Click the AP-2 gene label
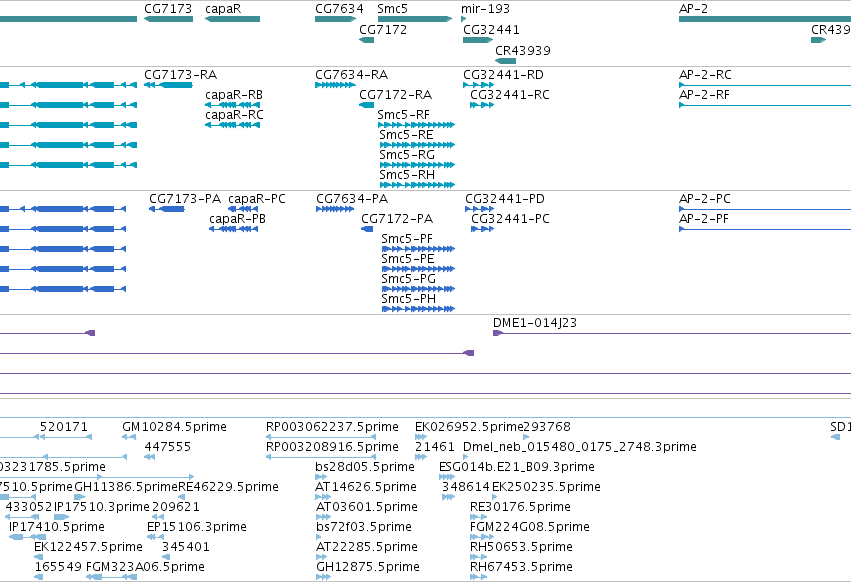The image size is (851, 582). pyautogui.click(x=694, y=9)
